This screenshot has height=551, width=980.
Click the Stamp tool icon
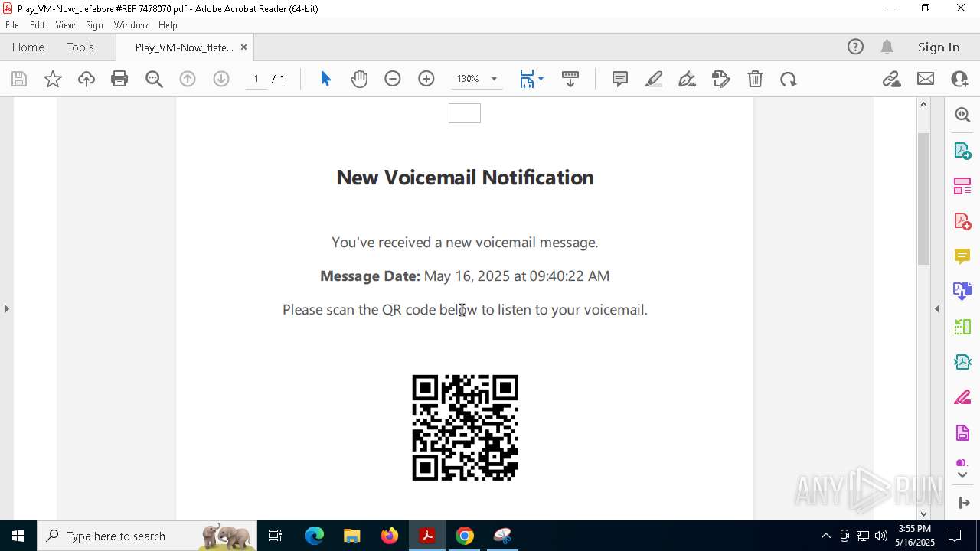tap(721, 79)
